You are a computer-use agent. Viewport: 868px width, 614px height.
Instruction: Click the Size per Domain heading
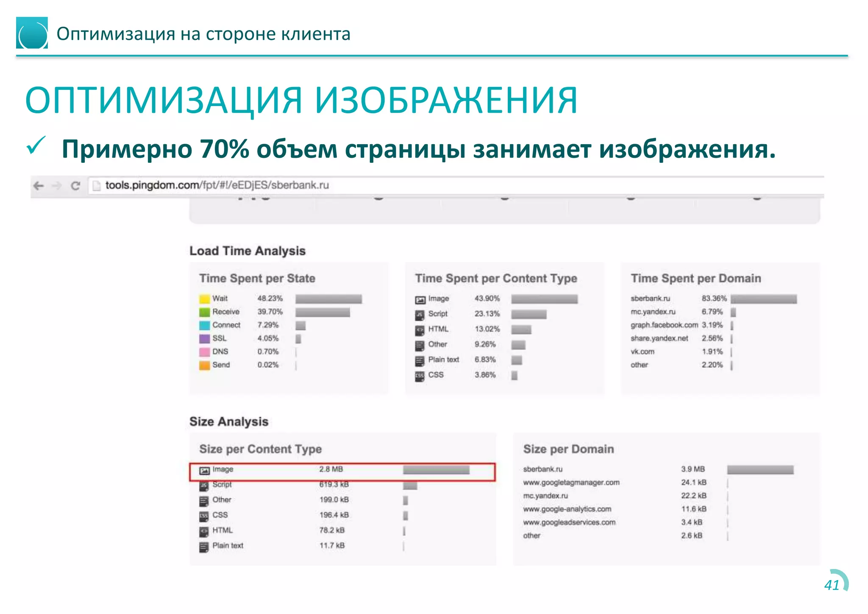tap(568, 449)
